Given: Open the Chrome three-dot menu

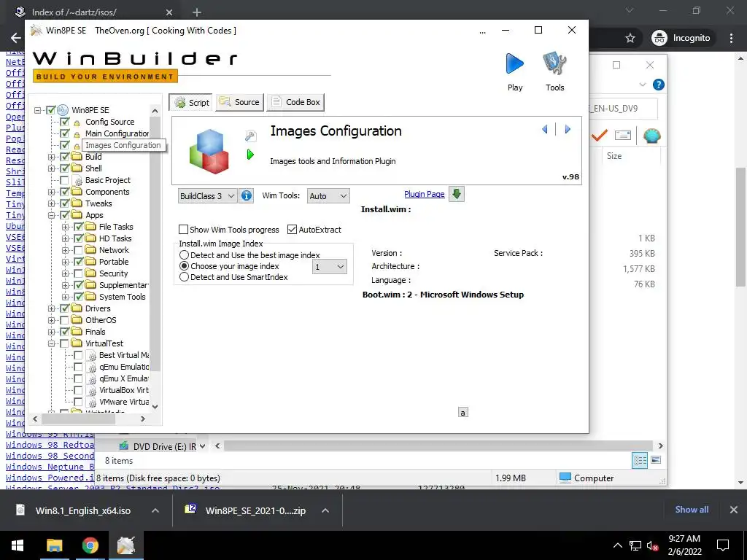Looking at the screenshot, I should [731, 38].
